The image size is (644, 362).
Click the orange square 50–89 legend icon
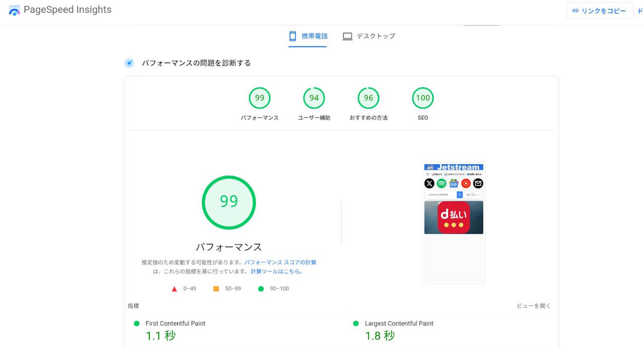point(216,289)
